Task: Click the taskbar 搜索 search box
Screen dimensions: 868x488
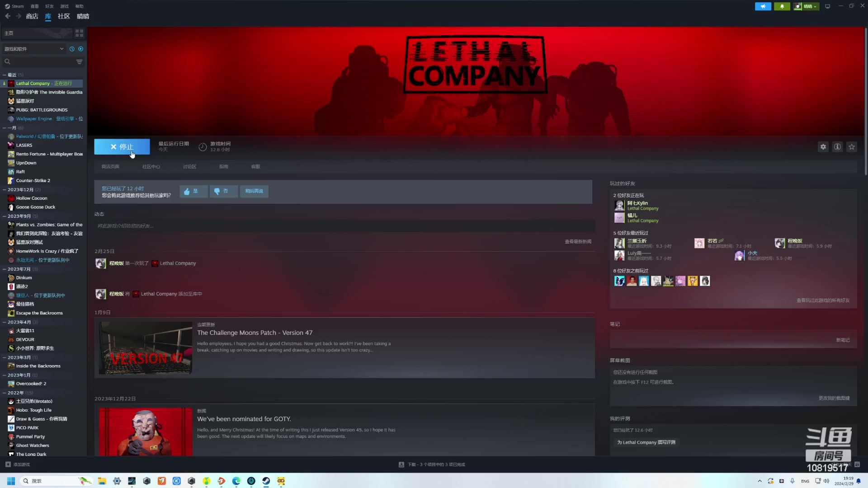Action: pos(57,481)
